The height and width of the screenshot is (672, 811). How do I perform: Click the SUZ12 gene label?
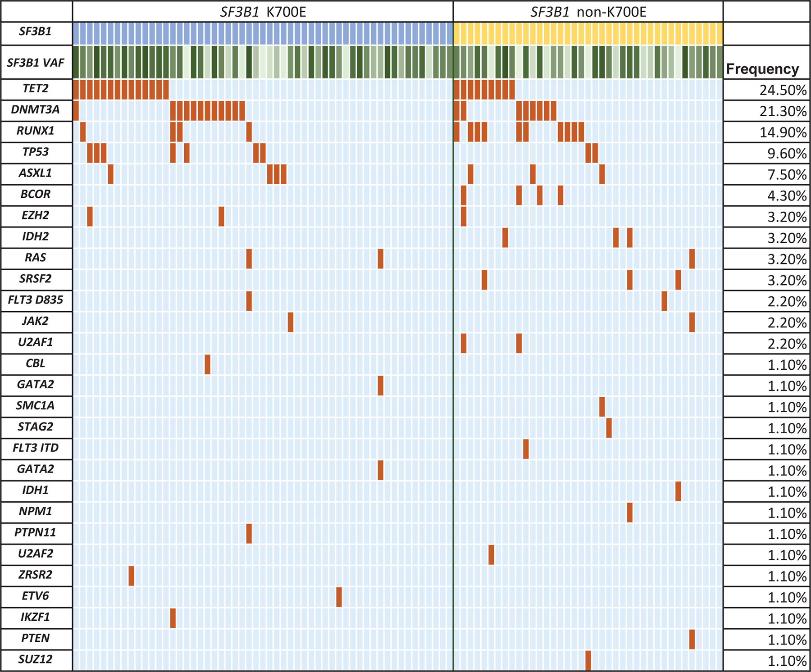(36, 659)
